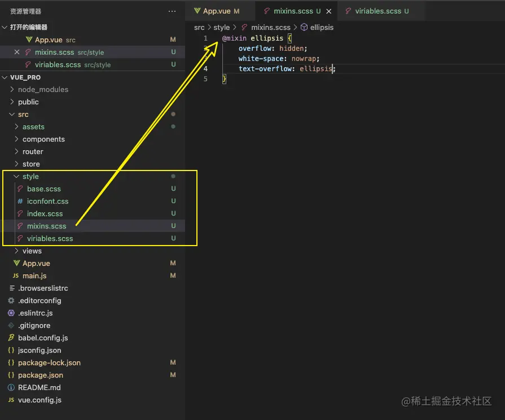The image size is (505, 420).
Task: Click style in the breadcrumb path
Action: tap(222, 28)
